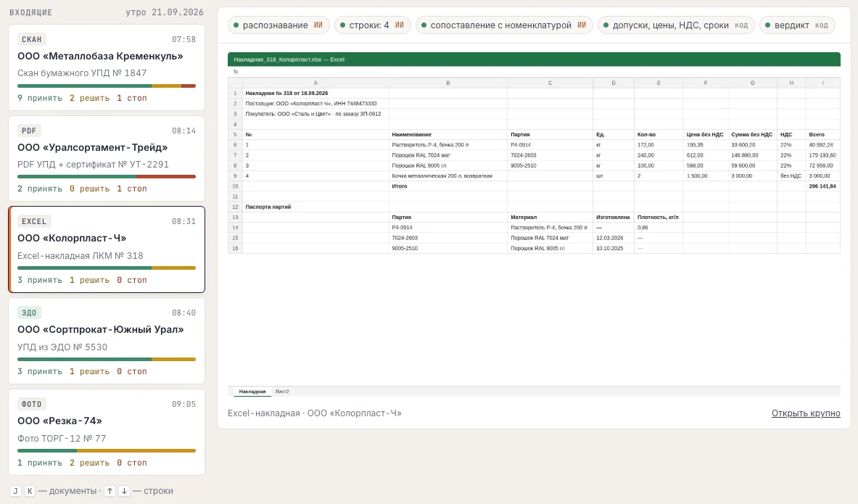Click the sum cell «59 800,00»
Viewport: 858px width, 504px height.
pyautogui.click(x=752, y=166)
